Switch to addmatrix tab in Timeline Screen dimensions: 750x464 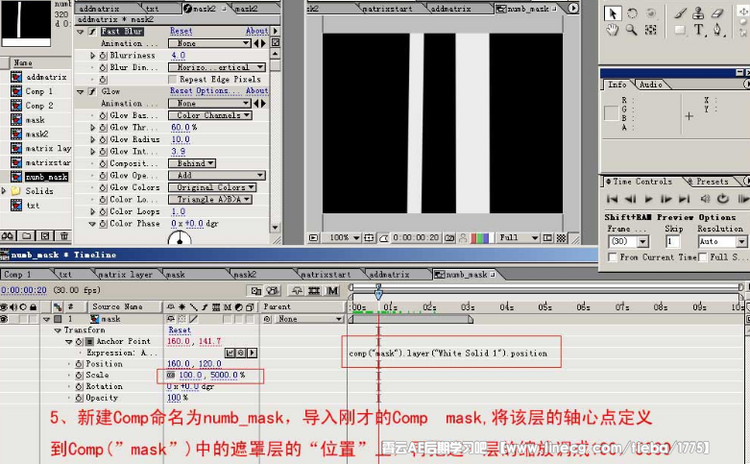point(389,275)
